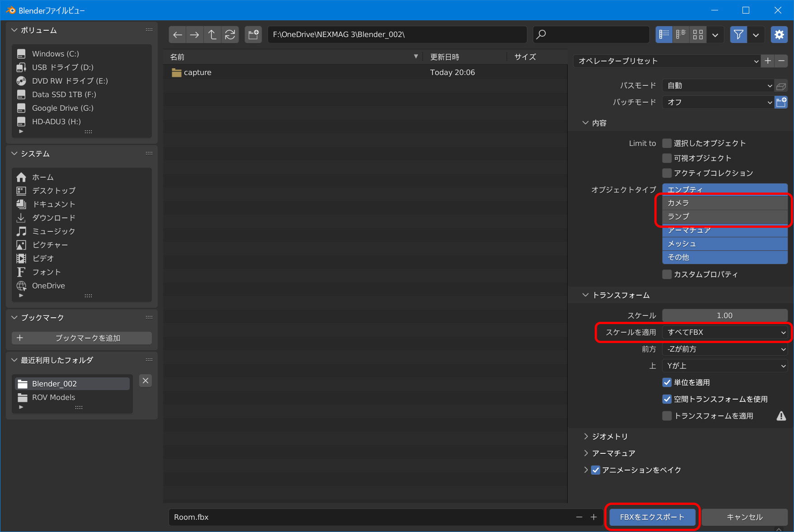Click Add Bookmark button
Viewport: 794px width, 532px height.
[82, 338]
